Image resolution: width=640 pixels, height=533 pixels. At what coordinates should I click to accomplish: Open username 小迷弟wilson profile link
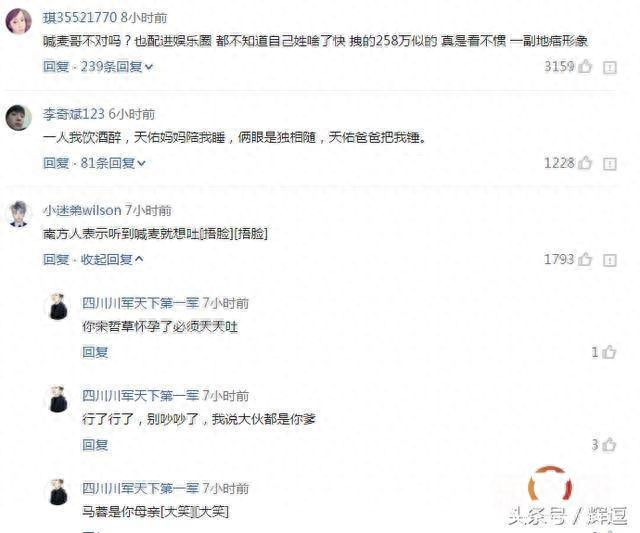pyautogui.click(x=82, y=210)
